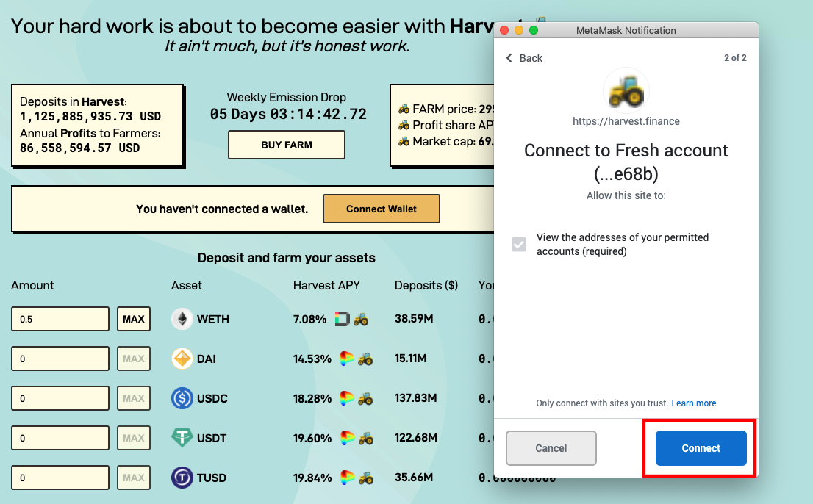Focus the USDT amount input field
The height and width of the screenshot is (504, 813).
tap(60, 438)
